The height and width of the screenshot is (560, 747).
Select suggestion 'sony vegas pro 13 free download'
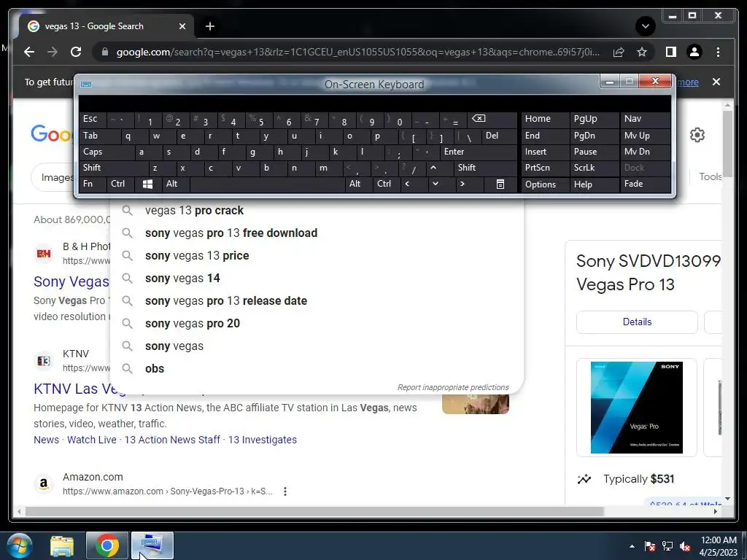[317, 233]
